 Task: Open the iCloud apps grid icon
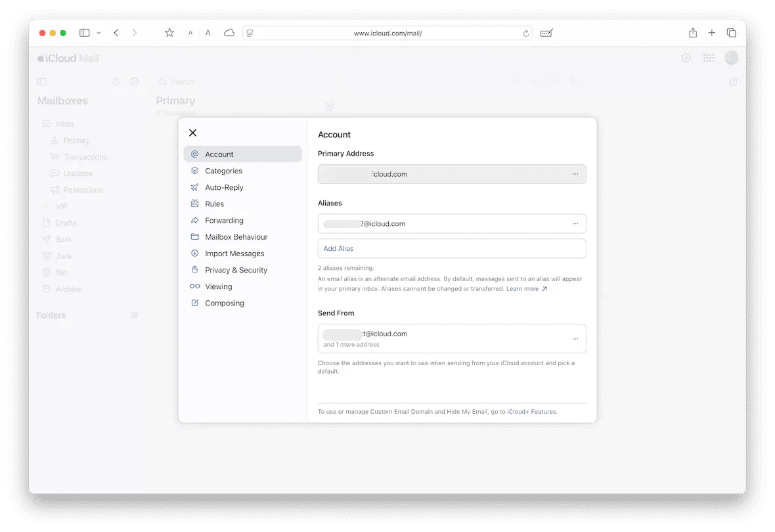709,58
